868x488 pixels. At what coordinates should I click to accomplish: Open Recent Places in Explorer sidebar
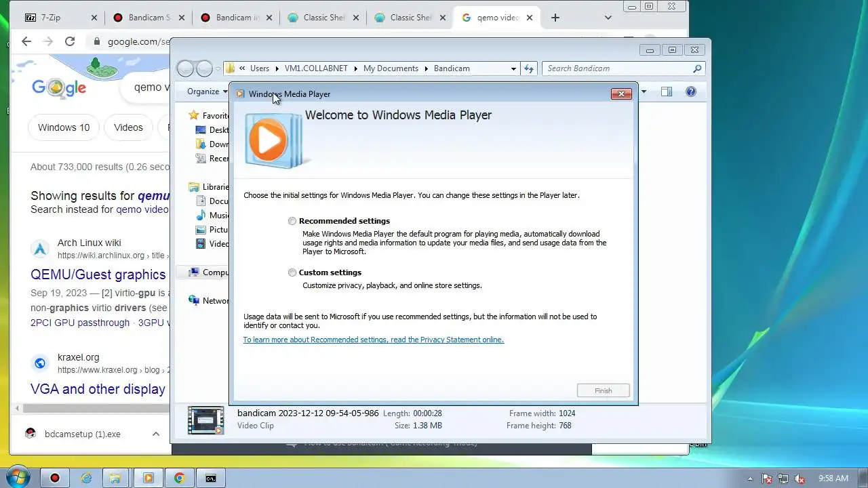(x=201, y=159)
